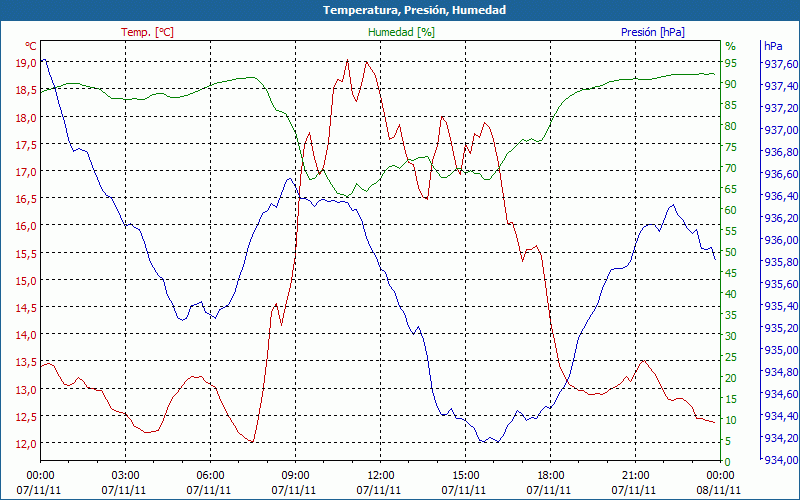The height and width of the screenshot is (500, 800).
Task: Click the 13,0 temperature axis value
Action: [x=27, y=390]
